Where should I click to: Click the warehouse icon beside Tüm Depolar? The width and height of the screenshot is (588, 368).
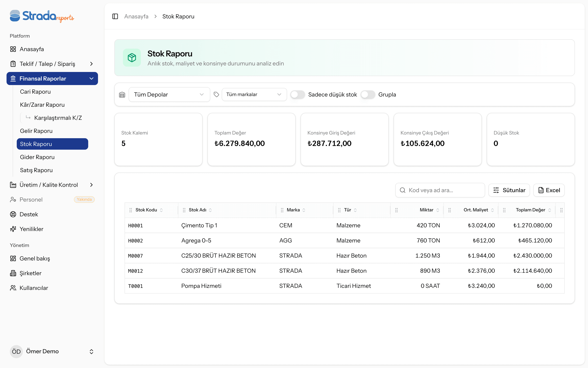122,95
